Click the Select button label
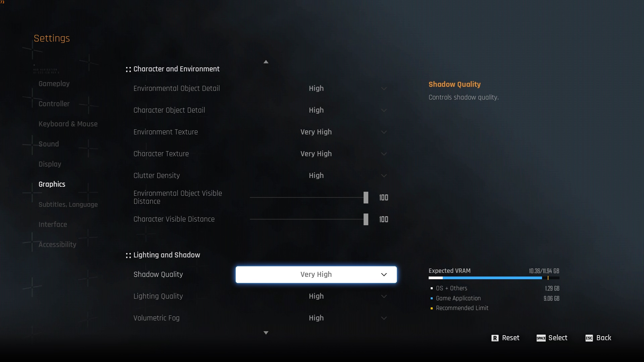 pos(558,338)
